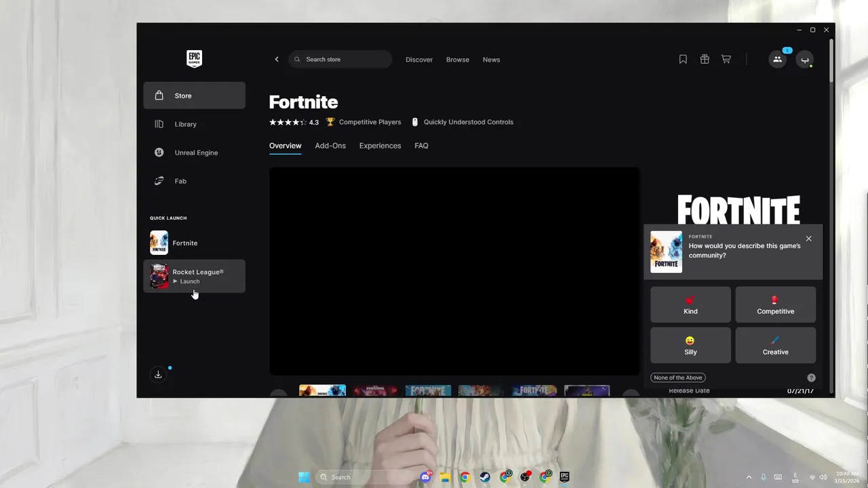868x488 pixels.
Task: Choose Kind as community description
Action: 690,304
